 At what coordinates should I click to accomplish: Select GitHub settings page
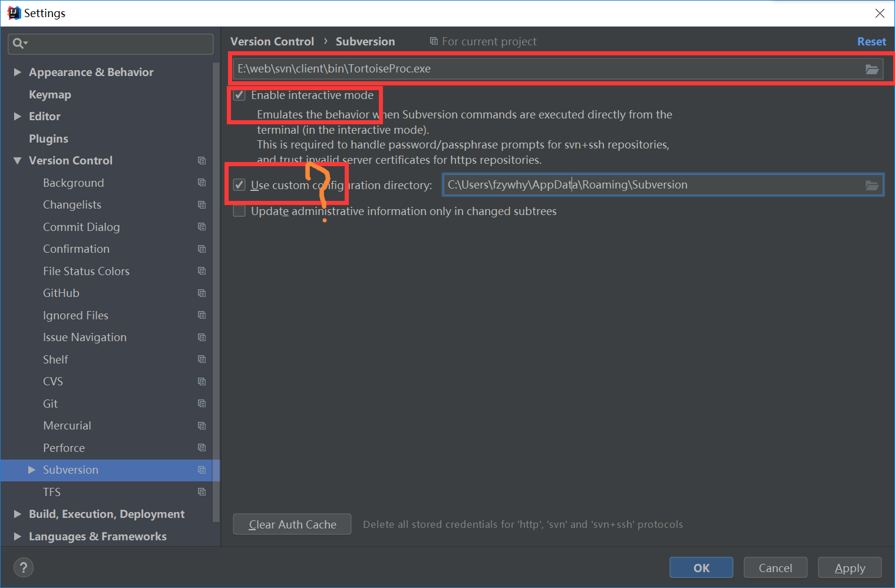(61, 293)
